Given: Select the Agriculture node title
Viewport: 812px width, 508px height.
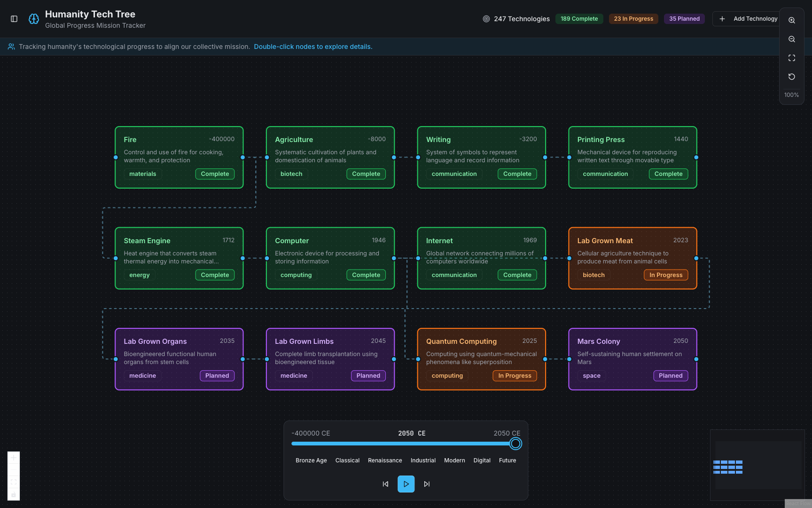Looking at the screenshot, I should (294, 140).
